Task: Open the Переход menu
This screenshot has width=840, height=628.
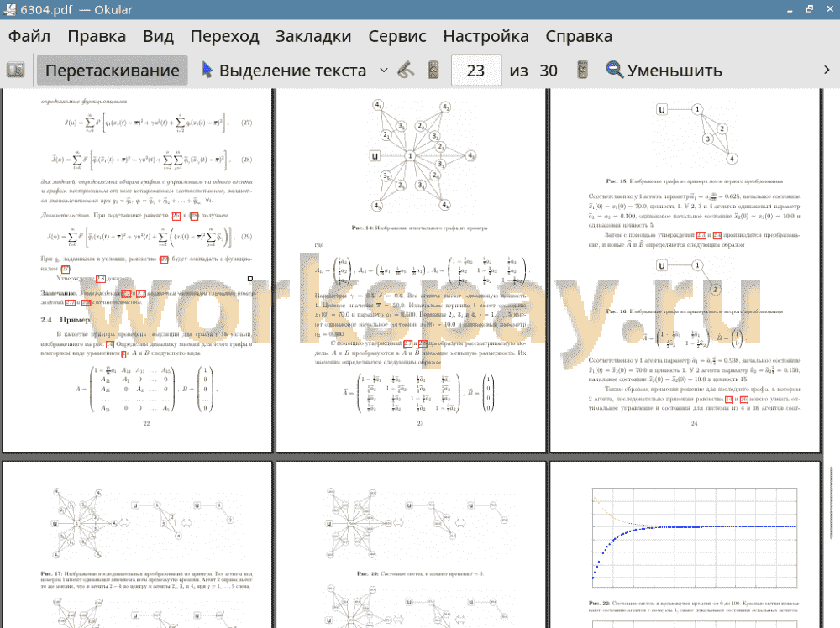Action: coord(224,36)
